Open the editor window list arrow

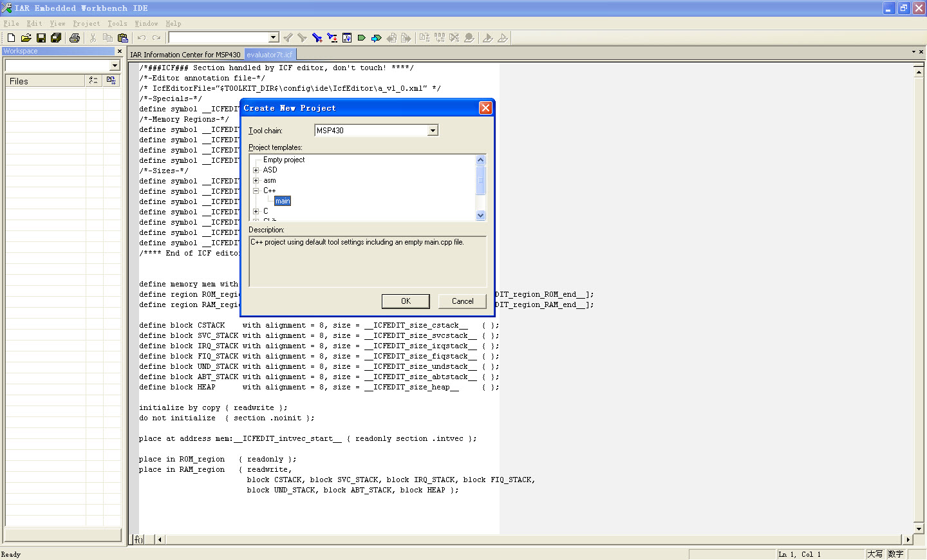pos(913,51)
